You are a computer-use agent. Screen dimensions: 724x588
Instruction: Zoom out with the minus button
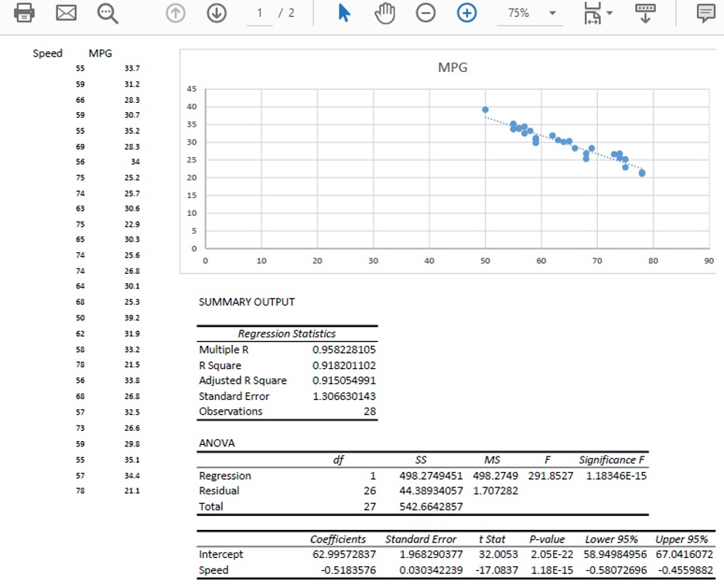pos(425,13)
